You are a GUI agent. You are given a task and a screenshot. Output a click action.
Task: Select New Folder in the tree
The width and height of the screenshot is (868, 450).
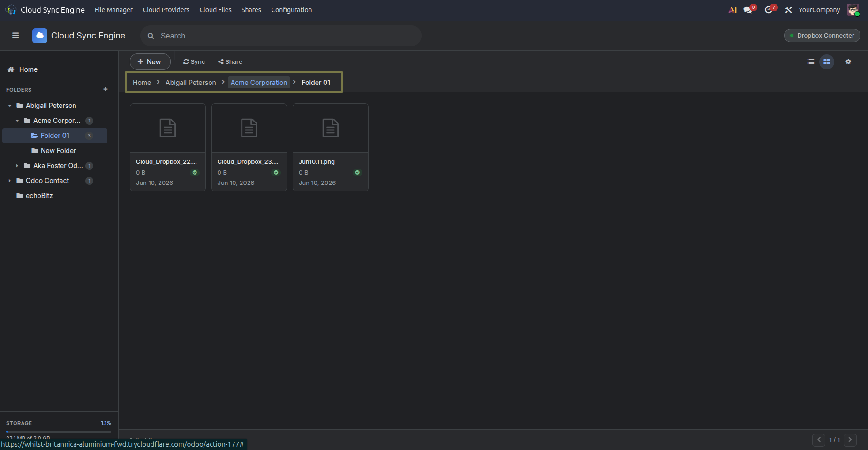tap(55, 151)
